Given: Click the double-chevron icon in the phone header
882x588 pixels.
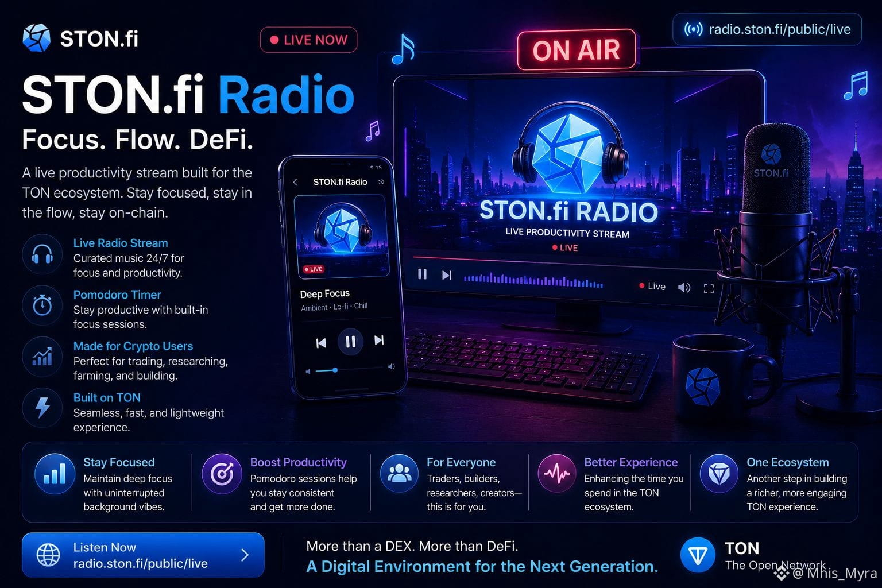Looking at the screenshot, I should coord(381,182).
